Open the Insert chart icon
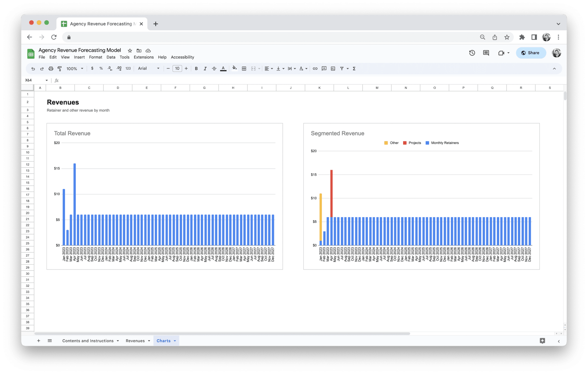This screenshot has height=374, width=588. coord(333,68)
